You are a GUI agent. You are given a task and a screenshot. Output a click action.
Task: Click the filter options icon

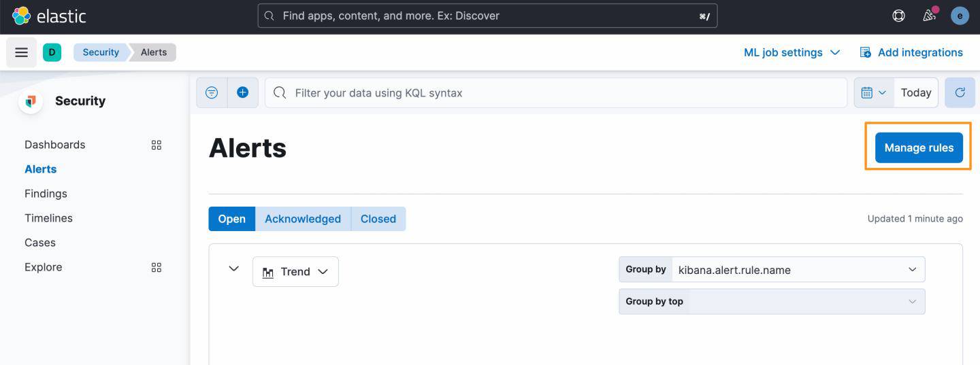[x=212, y=92]
